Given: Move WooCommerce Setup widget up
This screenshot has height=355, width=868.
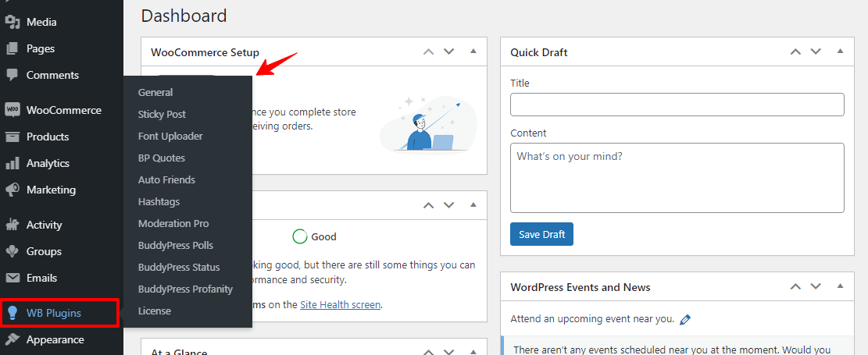Looking at the screenshot, I should click(428, 51).
